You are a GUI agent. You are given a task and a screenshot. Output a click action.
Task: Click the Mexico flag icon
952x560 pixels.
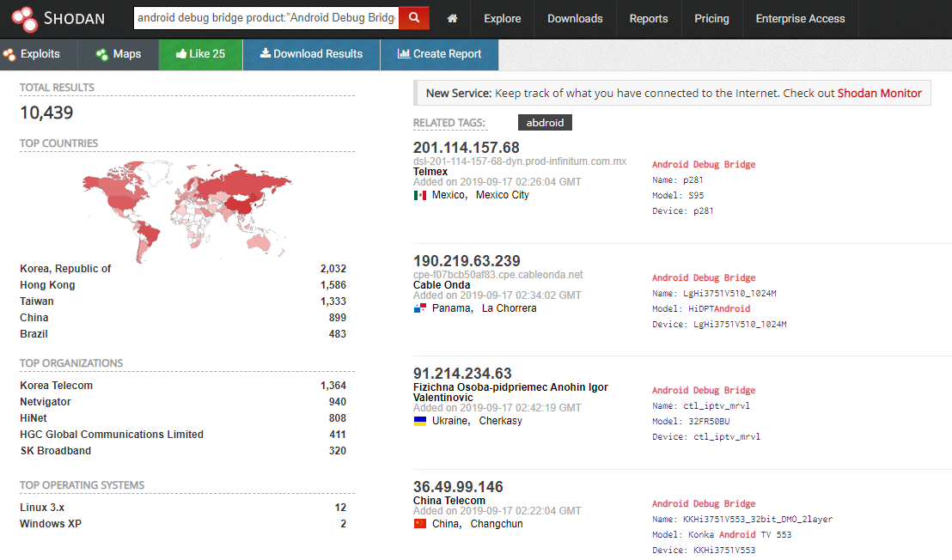[x=419, y=195]
